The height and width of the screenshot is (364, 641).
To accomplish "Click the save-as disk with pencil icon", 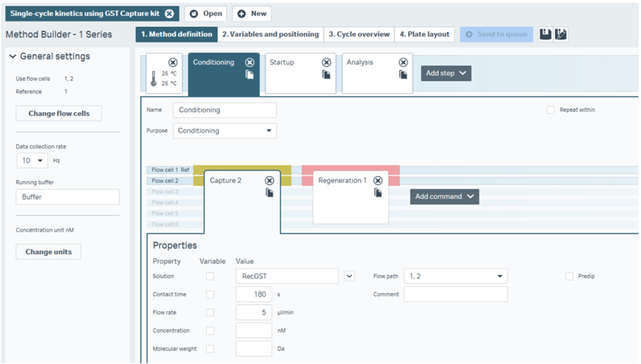I will click(560, 34).
